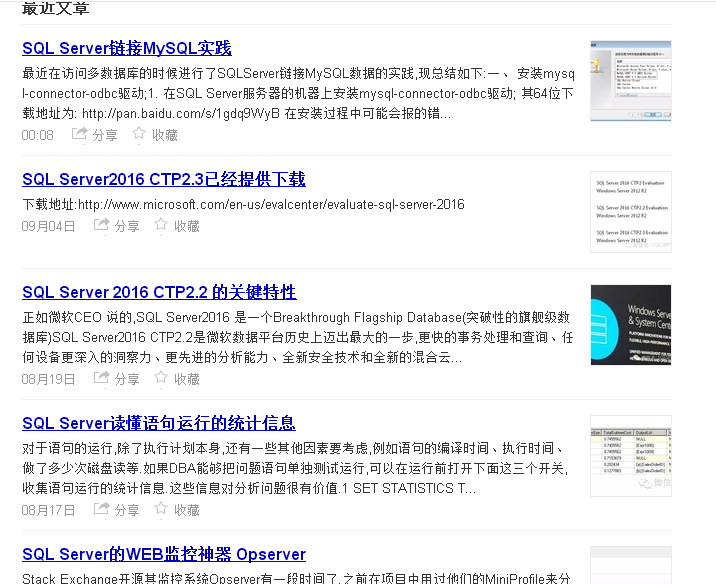Click share icon for the 08月19日 article

point(101,378)
